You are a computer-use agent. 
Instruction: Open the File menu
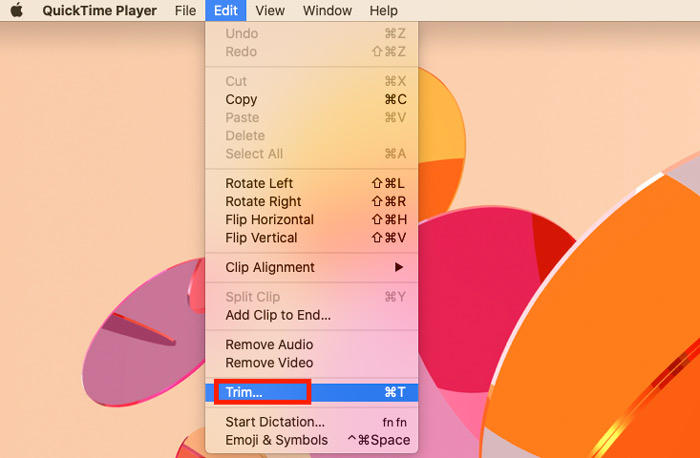(185, 10)
